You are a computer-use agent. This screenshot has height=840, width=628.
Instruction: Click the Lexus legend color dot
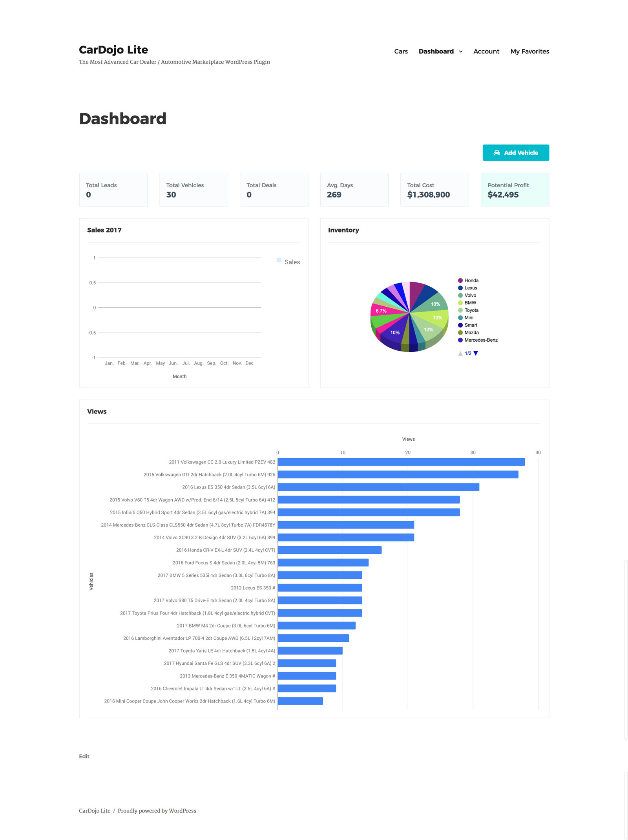coord(460,288)
